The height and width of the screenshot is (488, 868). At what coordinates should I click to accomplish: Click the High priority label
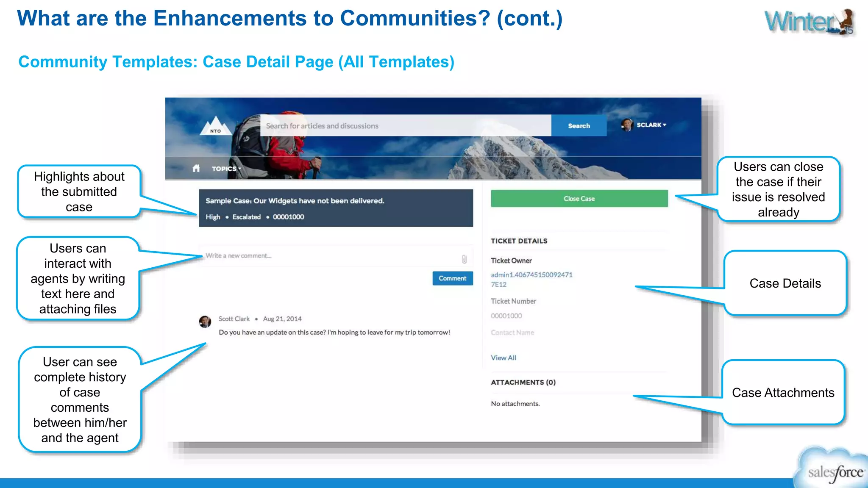213,217
